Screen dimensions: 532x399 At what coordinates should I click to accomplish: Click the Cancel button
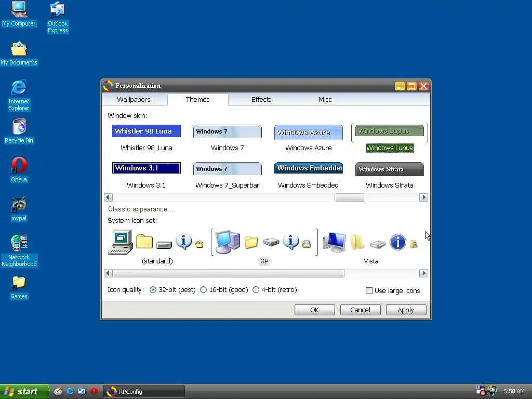pos(360,310)
